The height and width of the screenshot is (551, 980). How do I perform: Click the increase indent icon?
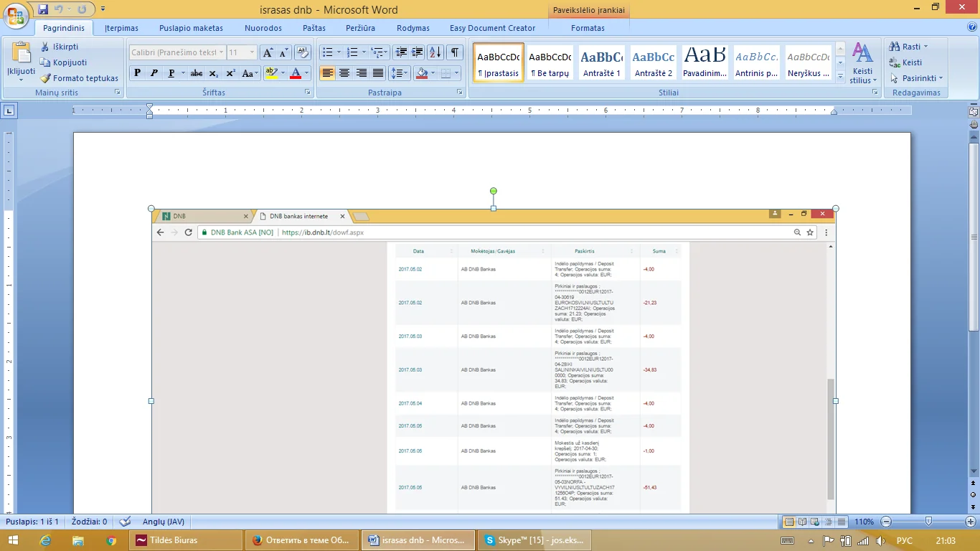tap(418, 52)
